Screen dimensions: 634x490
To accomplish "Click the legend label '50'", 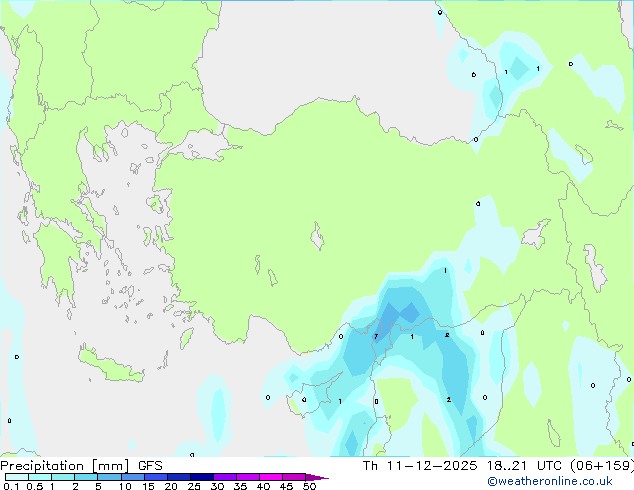I will tap(309, 486).
